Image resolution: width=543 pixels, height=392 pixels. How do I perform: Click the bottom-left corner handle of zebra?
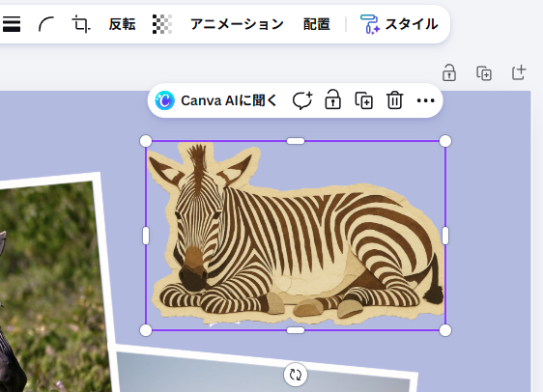coord(146,330)
